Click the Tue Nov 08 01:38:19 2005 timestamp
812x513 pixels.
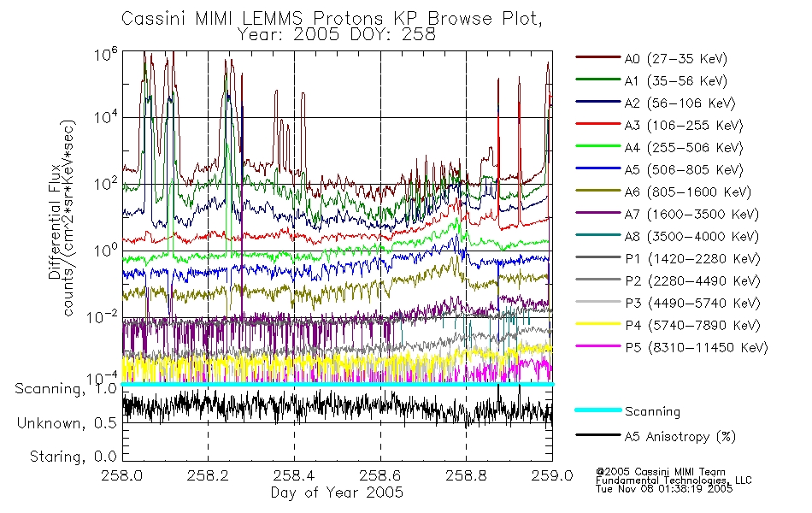coord(664,489)
